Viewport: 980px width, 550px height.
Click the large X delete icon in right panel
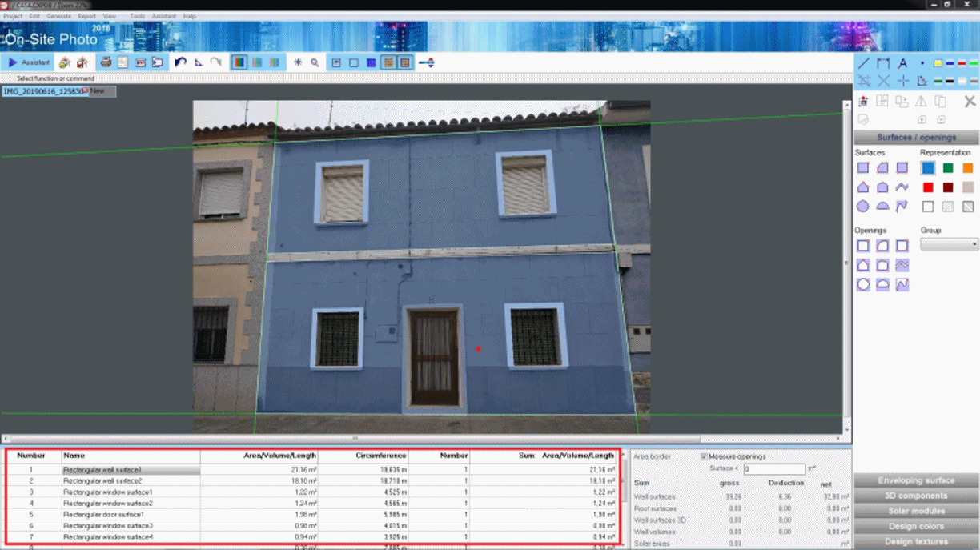970,102
